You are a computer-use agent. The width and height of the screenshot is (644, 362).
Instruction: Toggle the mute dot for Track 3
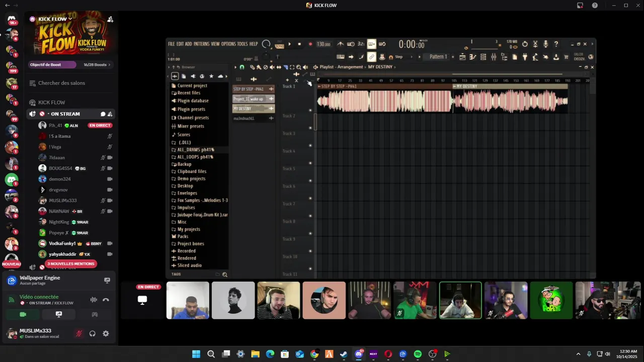310,145
